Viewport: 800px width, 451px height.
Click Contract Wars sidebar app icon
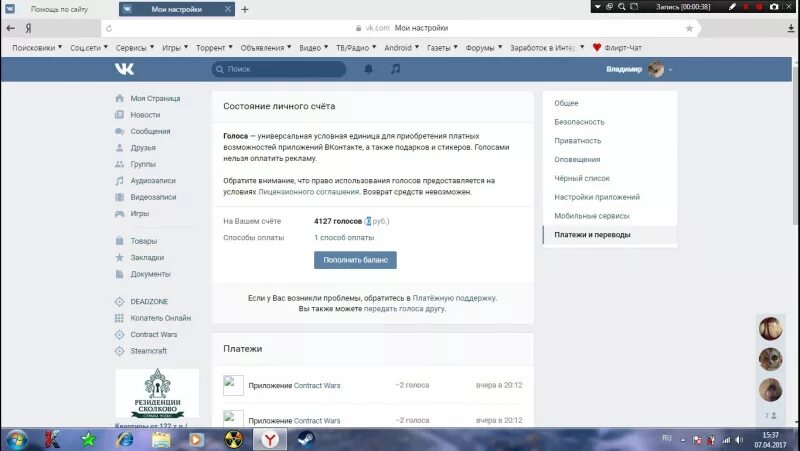pyautogui.click(x=119, y=335)
